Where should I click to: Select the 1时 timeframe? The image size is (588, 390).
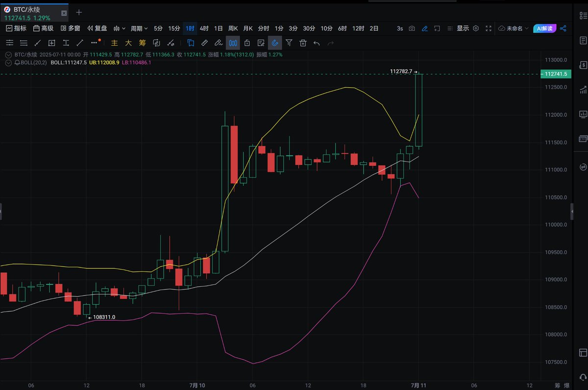[x=190, y=28]
